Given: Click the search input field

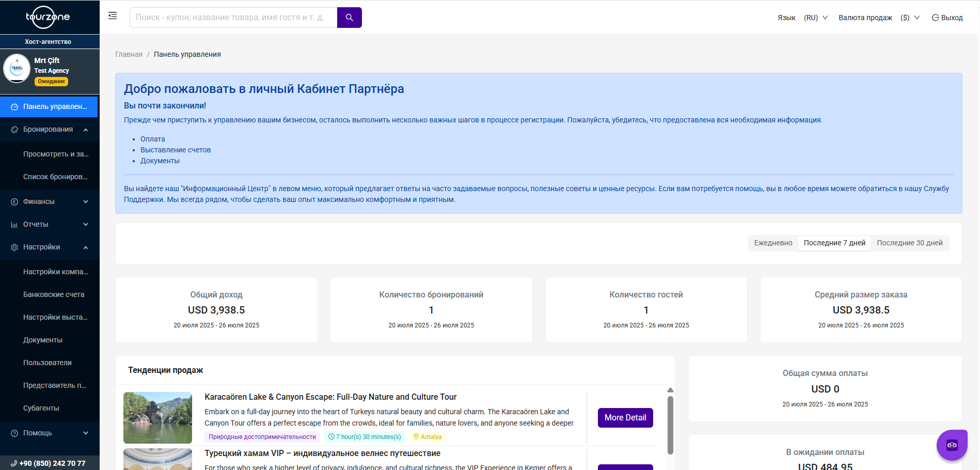Looking at the screenshot, I should [x=233, y=18].
